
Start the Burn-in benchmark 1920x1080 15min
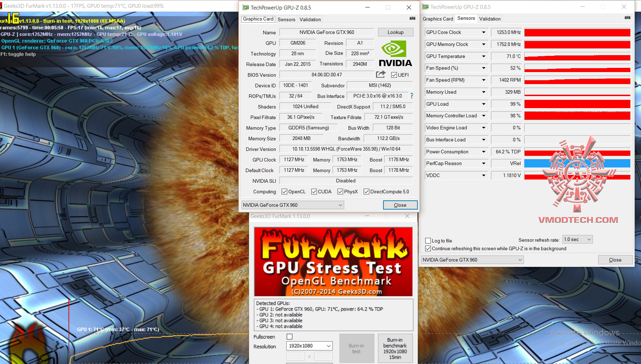395,348
